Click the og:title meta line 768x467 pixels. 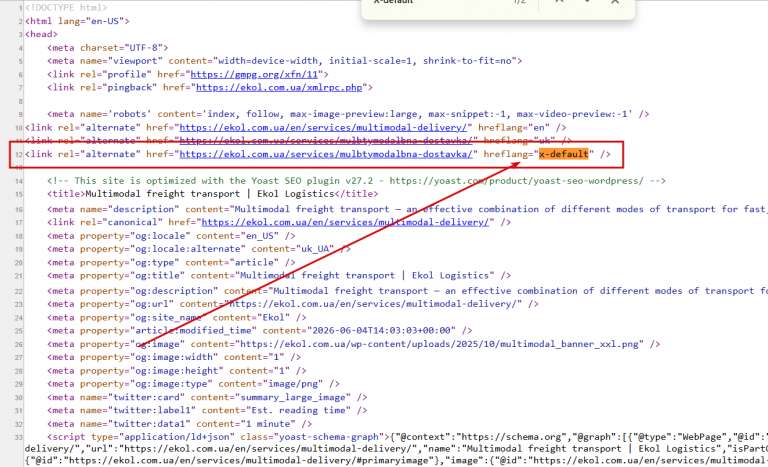(x=279, y=276)
